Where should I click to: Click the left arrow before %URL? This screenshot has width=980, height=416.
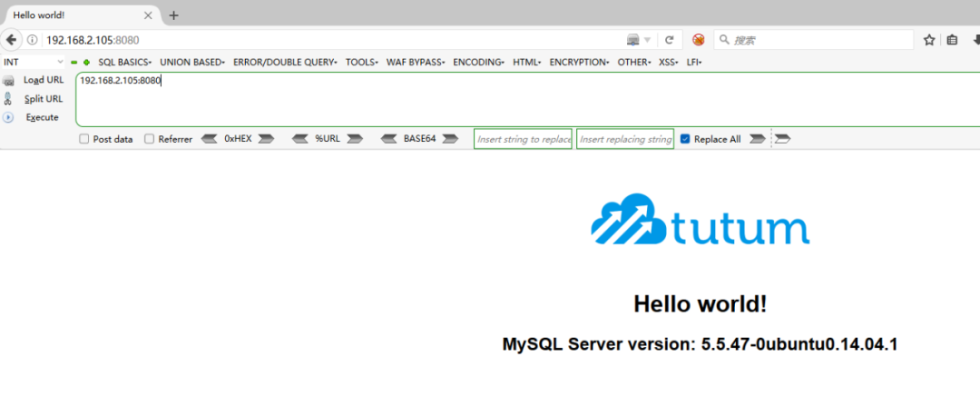[300, 139]
